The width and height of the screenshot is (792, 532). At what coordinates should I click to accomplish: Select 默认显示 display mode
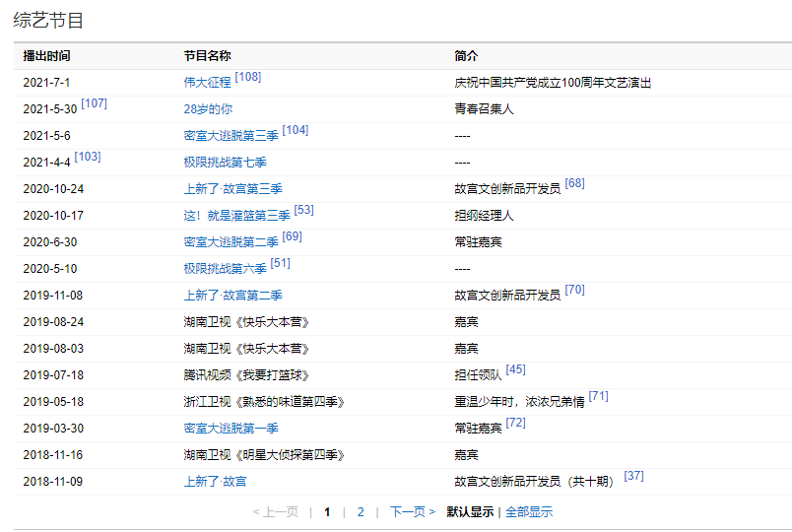tap(470, 512)
